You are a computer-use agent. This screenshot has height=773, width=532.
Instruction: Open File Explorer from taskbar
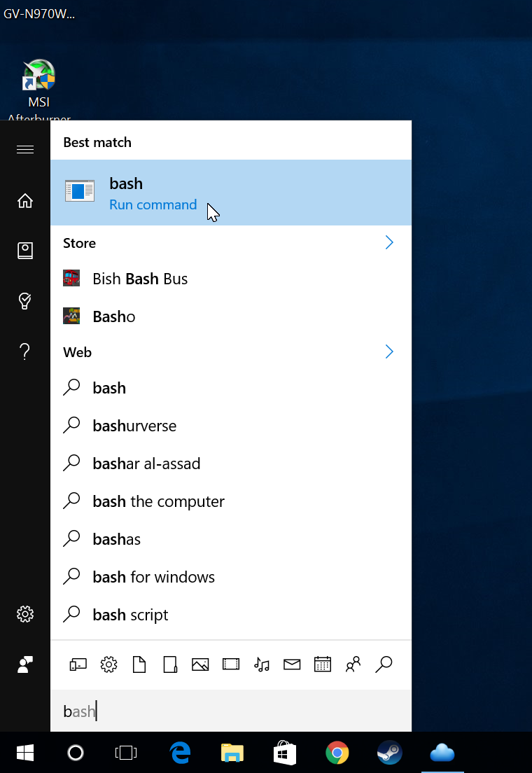[232, 753]
